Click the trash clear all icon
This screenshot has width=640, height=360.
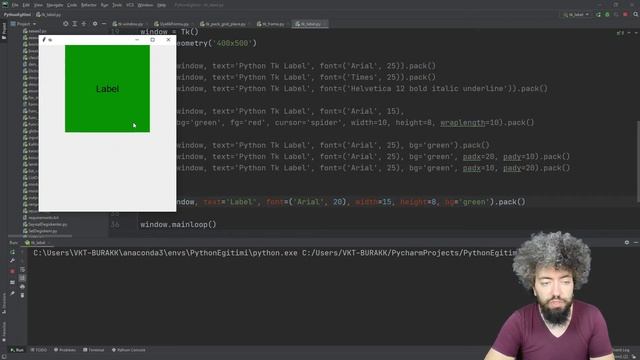22,295
